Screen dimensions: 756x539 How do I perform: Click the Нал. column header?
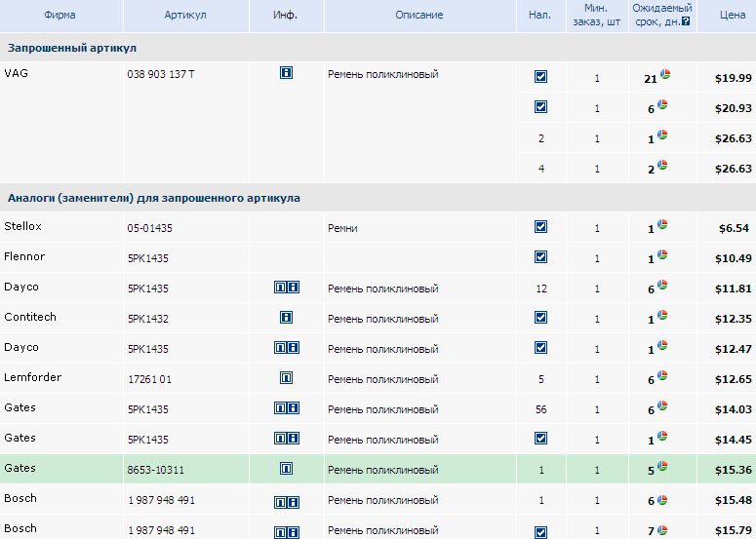tap(539, 15)
